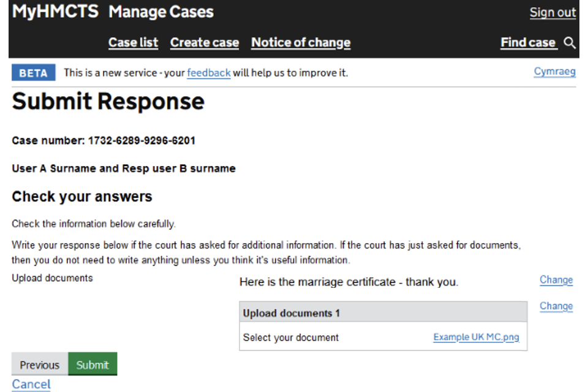The width and height of the screenshot is (588, 392).
Task: Click the Upload documents 1 header row
Action: (382, 313)
